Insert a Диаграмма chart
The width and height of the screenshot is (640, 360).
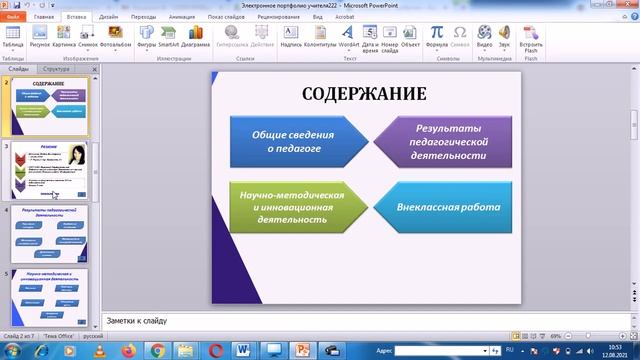pyautogui.click(x=196, y=37)
